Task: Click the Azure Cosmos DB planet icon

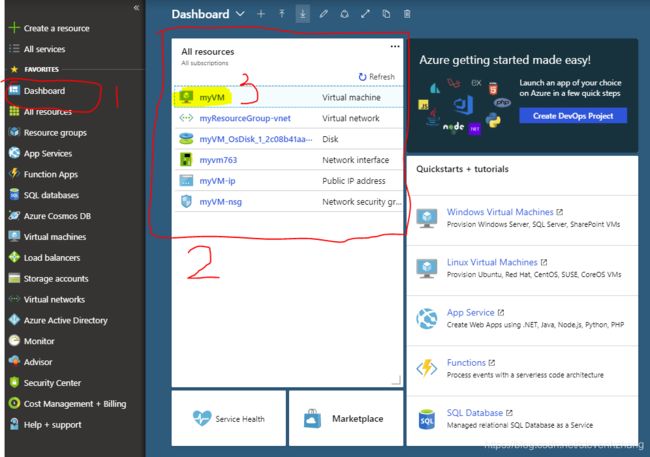Action: pos(15,216)
